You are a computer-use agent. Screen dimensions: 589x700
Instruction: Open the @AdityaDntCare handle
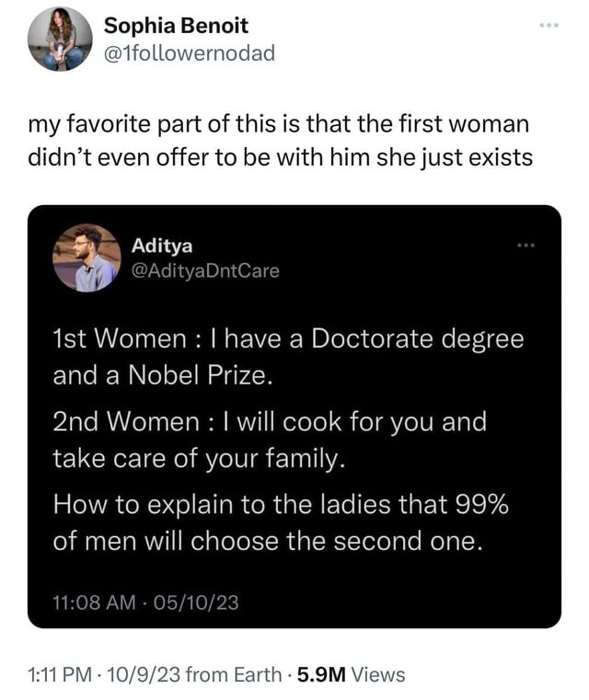205,270
